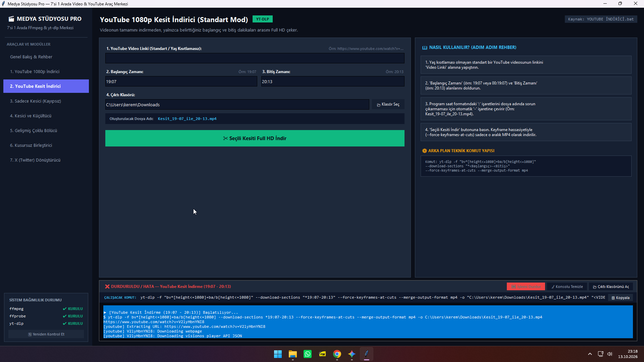Viewport: 644px width, 362px height.
Task: Show hidden tray icons chevron
Action: tap(590, 354)
